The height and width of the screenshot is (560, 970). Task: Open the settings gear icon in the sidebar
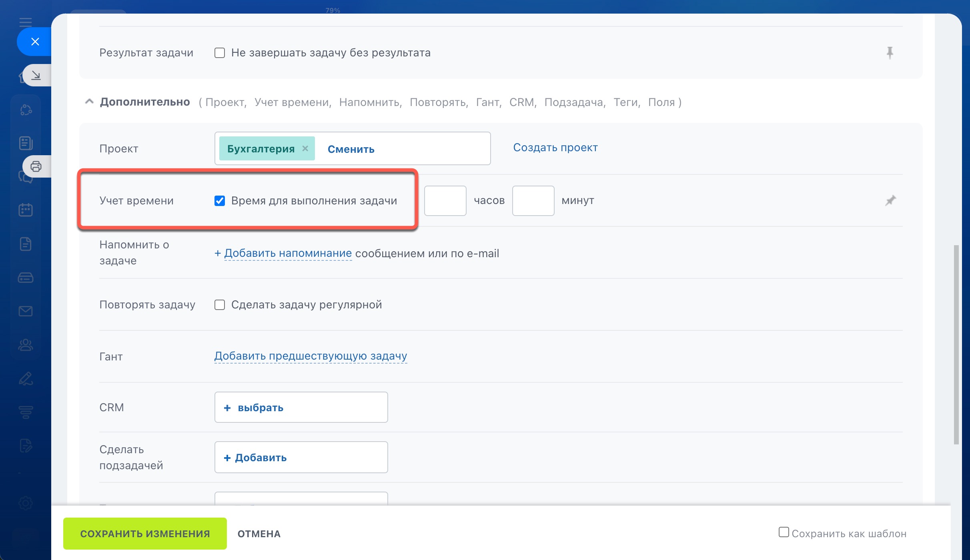tap(26, 503)
